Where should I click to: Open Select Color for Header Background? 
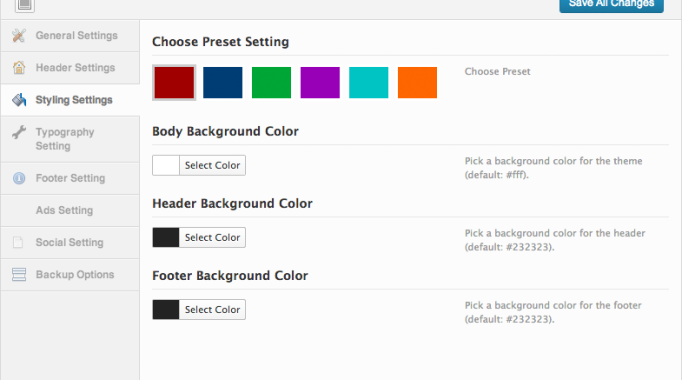click(212, 237)
